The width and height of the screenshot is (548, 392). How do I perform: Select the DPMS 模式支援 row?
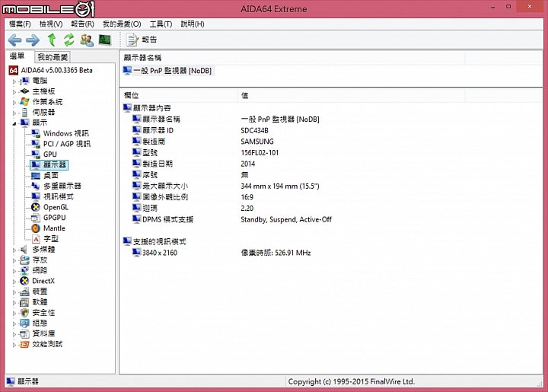[x=167, y=219]
